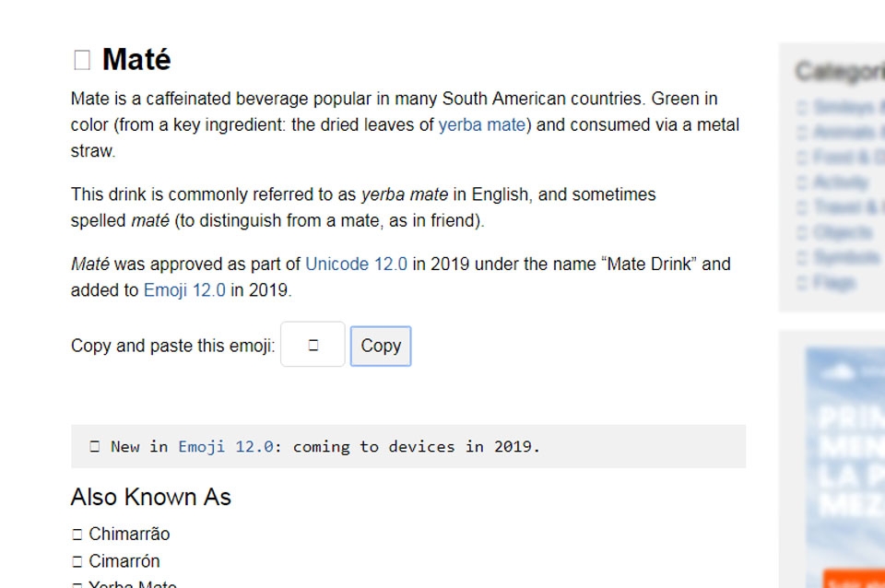Open the Flags category link

click(x=833, y=282)
